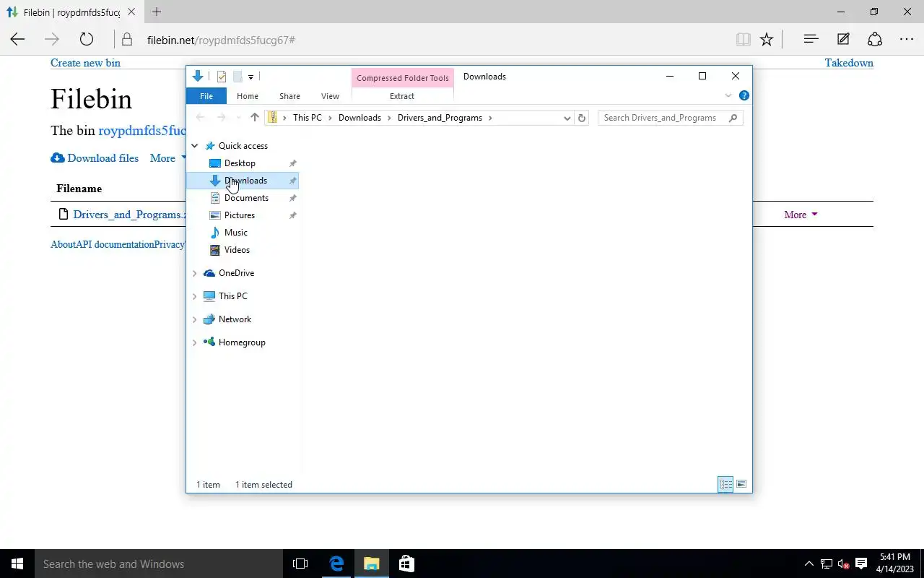Close the Filebin browser tab
Image resolution: width=924 pixels, height=578 pixels.
click(131, 12)
